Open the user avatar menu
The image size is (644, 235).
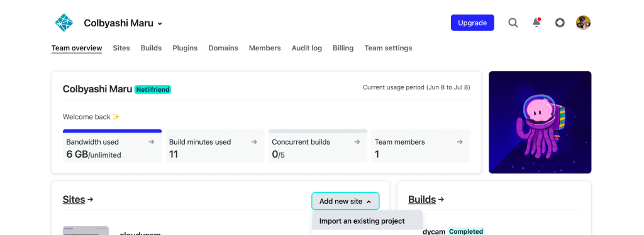tap(583, 23)
